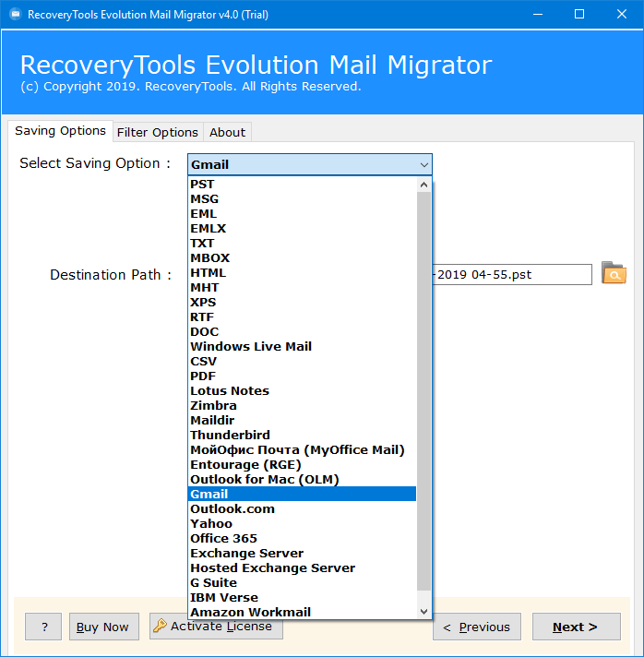Image resolution: width=644 pixels, height=657 pixels.
Task: Minimize the Mail Migrator window
Action: click(x=538, y=14)
